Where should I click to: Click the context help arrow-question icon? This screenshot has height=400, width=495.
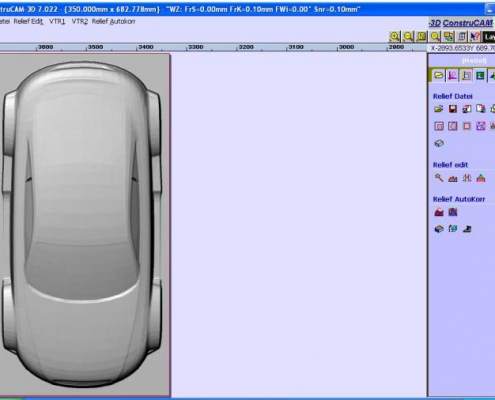click(x=475, y=36)
